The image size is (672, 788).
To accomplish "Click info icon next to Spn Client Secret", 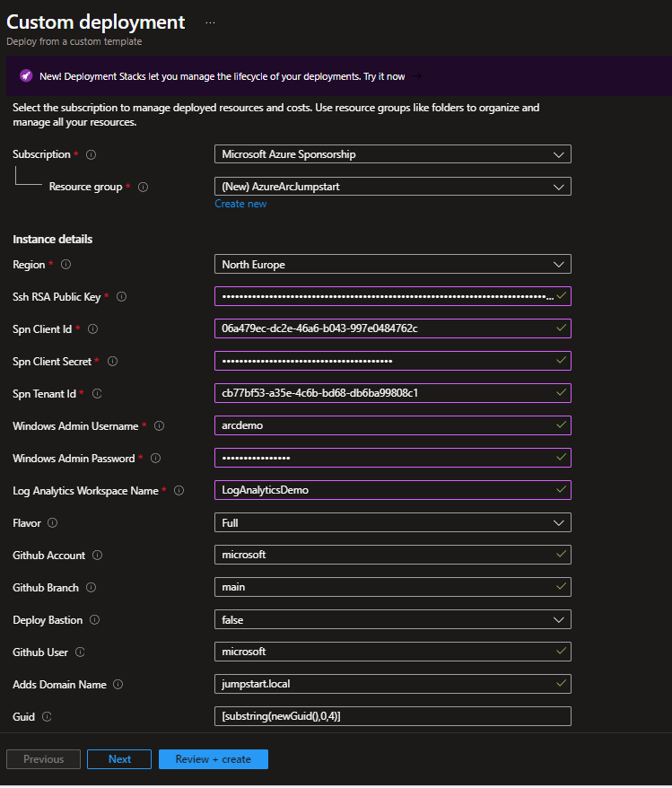I will (x=111, y=362).
